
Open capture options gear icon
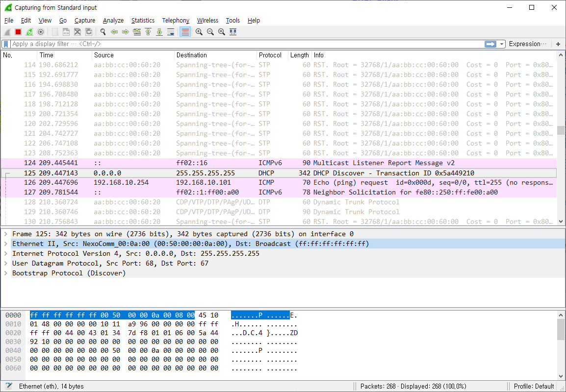tap(41, 32)
